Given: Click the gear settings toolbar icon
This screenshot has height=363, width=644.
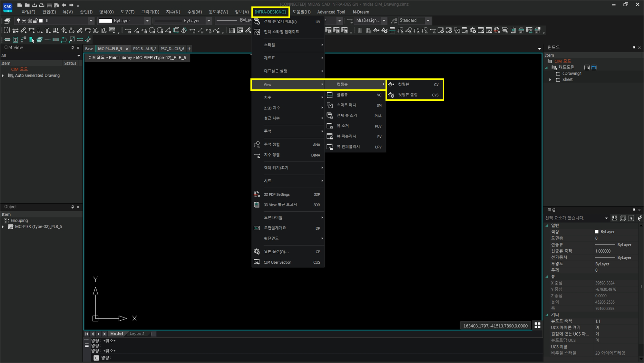Looking at the screenshot, I should click(x=473, y=31).
